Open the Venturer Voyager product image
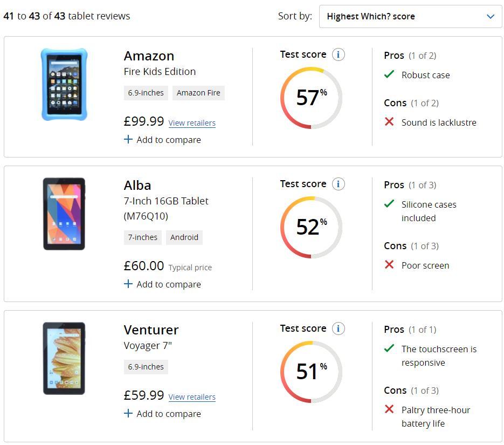This screenshot has height=445, width=504. [x=64, y=359]
